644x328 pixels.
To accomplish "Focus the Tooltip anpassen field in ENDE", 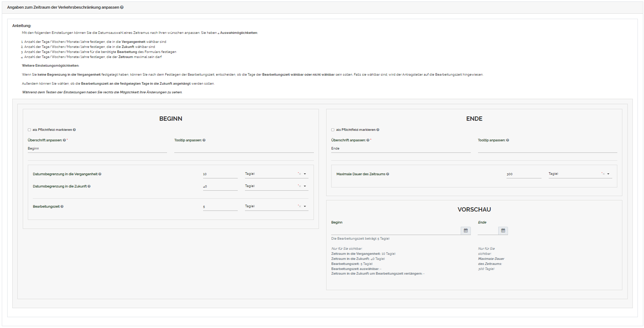I will click(547, 149).
